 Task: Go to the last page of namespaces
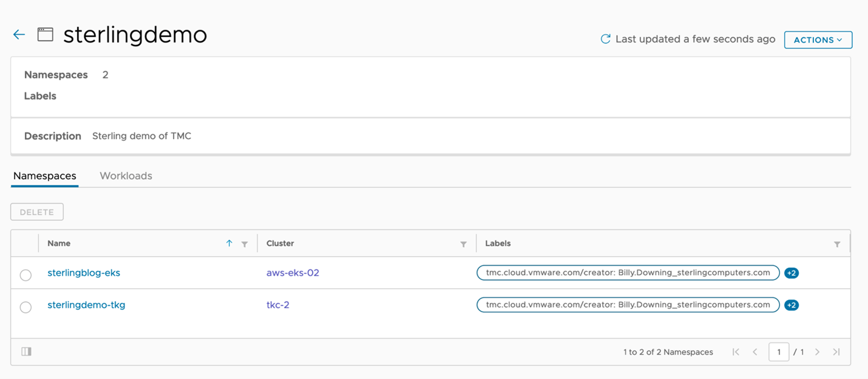[x=836, y=352]
